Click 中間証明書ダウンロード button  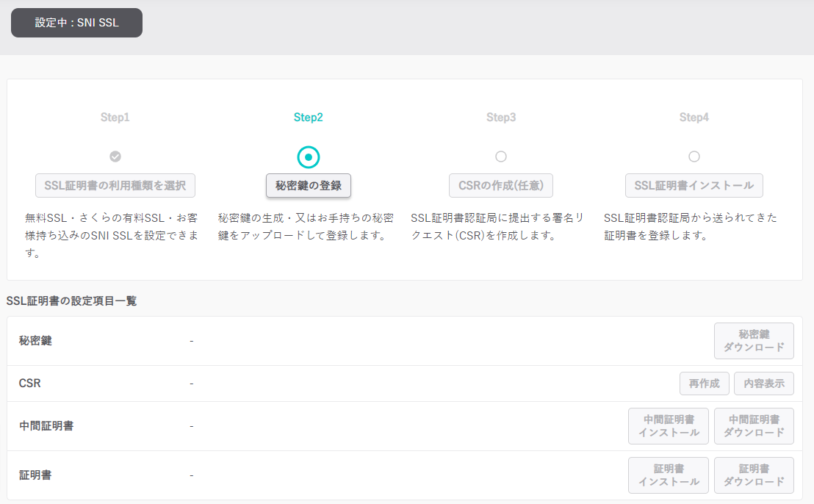754,426
